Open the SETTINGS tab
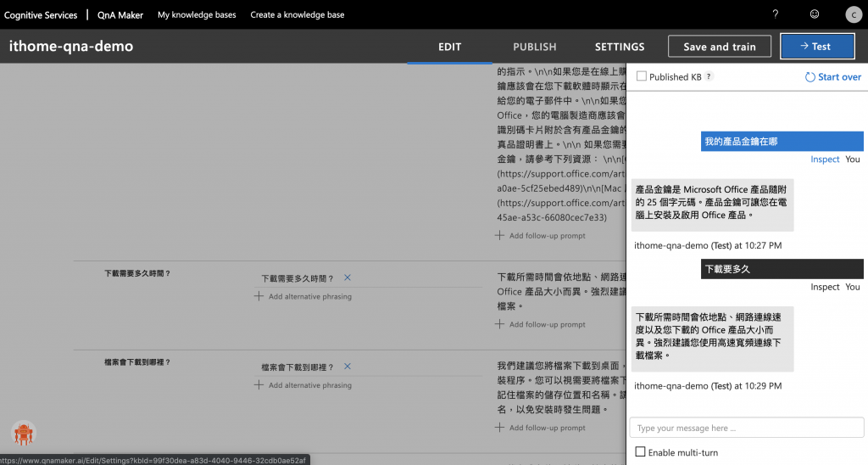 [620, 48]
